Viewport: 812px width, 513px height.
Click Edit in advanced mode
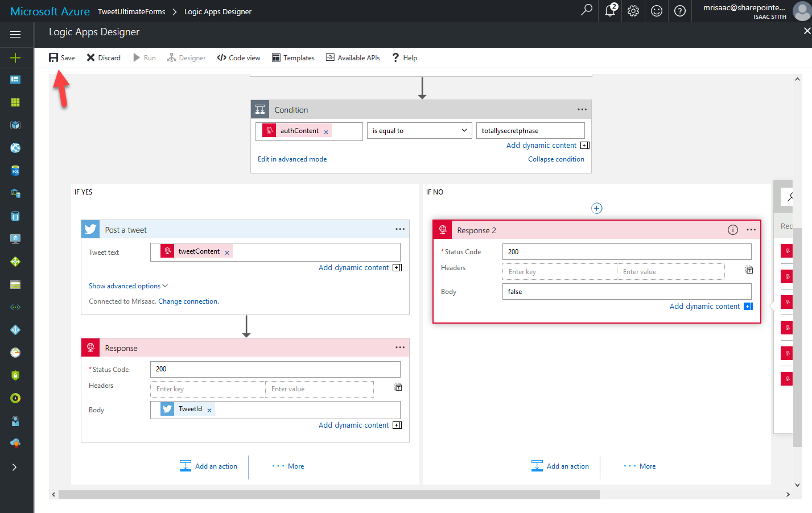pos(292,159)
